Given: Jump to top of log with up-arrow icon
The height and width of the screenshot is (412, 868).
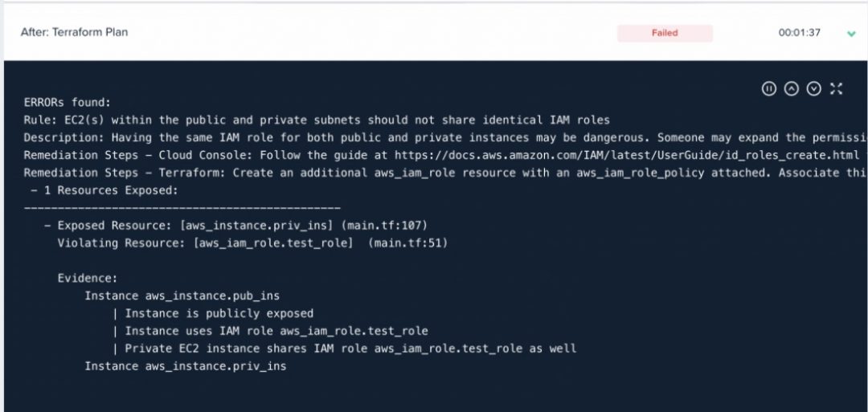Looking at the screenshot, I should tap(792, 88).
